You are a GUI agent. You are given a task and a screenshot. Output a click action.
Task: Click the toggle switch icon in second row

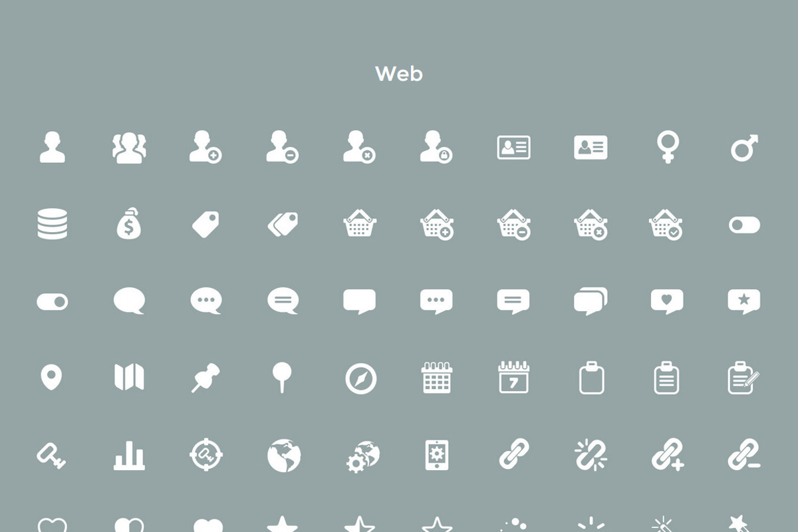[744, 225]
